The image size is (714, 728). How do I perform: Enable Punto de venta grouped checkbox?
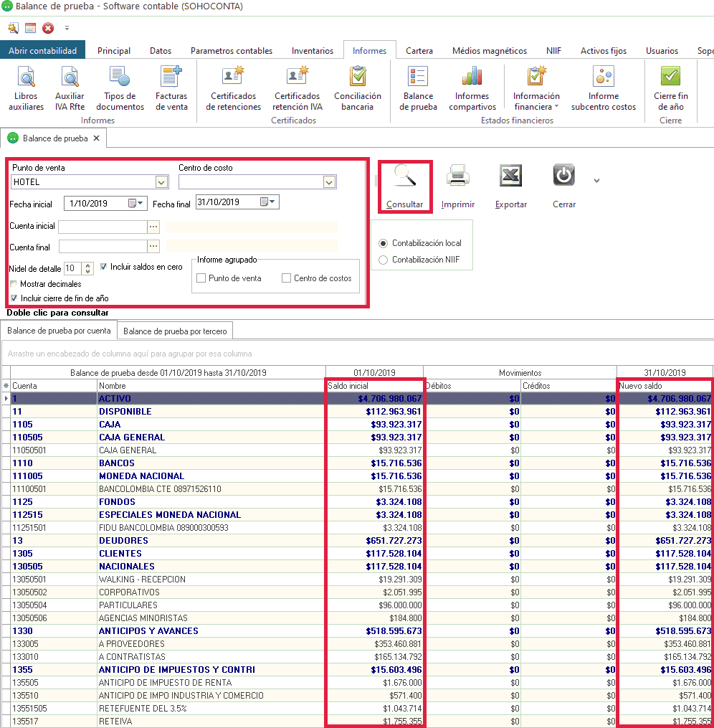click(202, 278)
